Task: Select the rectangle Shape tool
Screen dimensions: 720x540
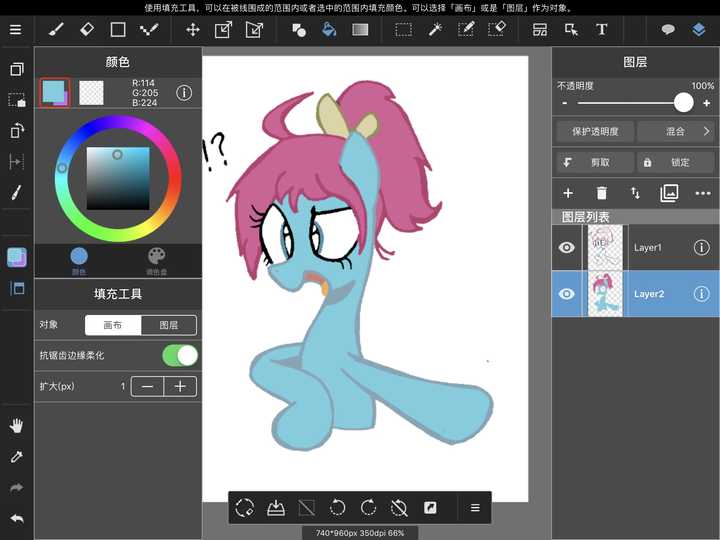Action: tap(118, 30)
